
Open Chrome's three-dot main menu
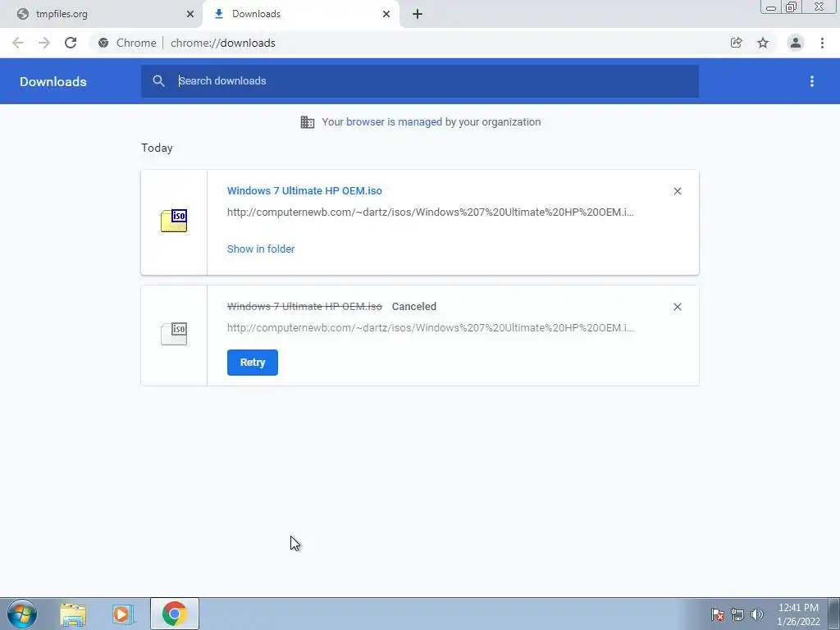[822, 43]
